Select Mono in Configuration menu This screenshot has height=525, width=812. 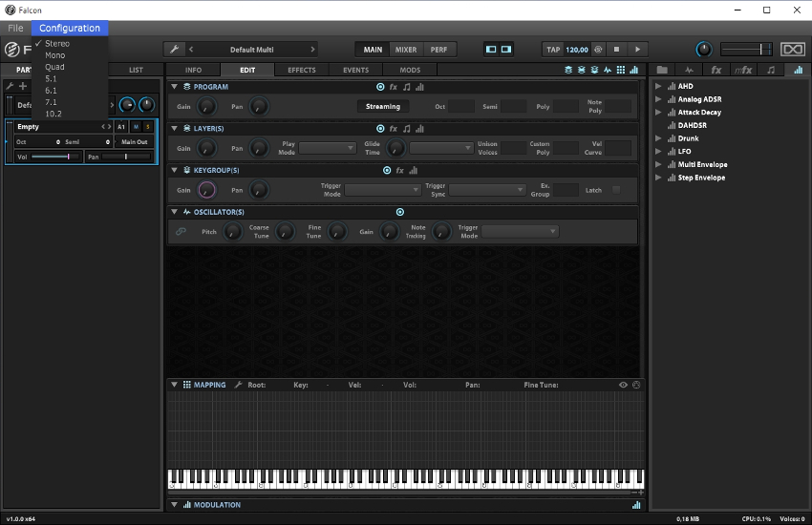pyautogui.click(x=54, y=55)
